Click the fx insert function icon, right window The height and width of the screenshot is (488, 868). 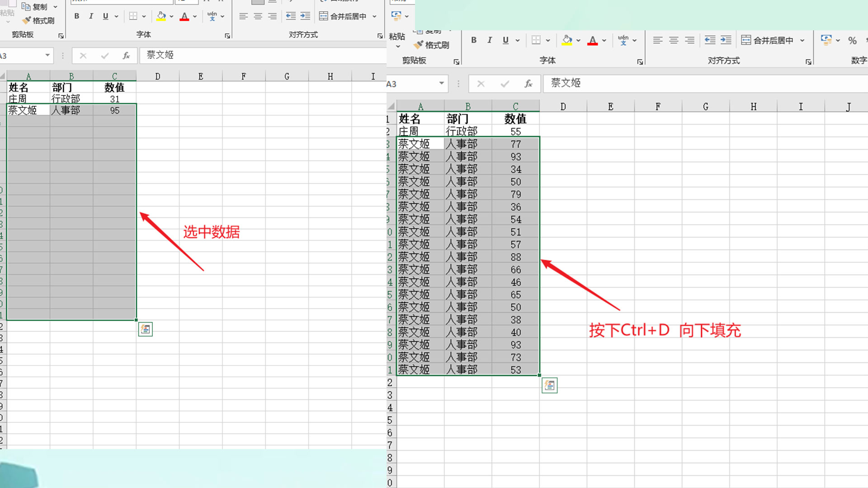[x=528, y=84]
